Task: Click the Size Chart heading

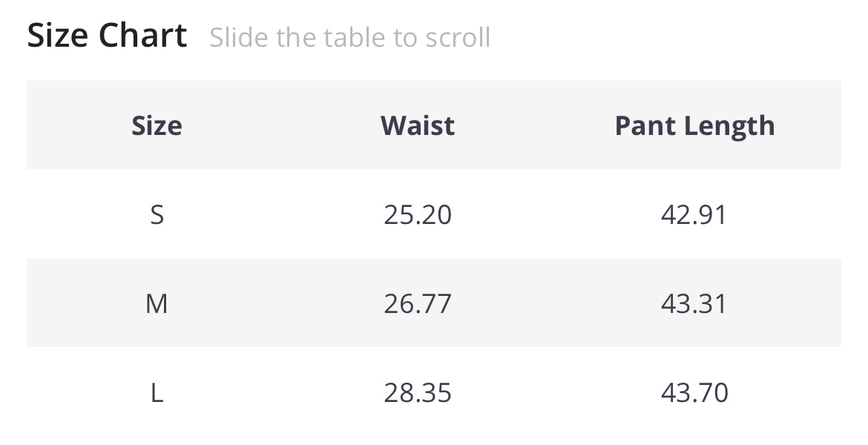Action: coord(107,36)
